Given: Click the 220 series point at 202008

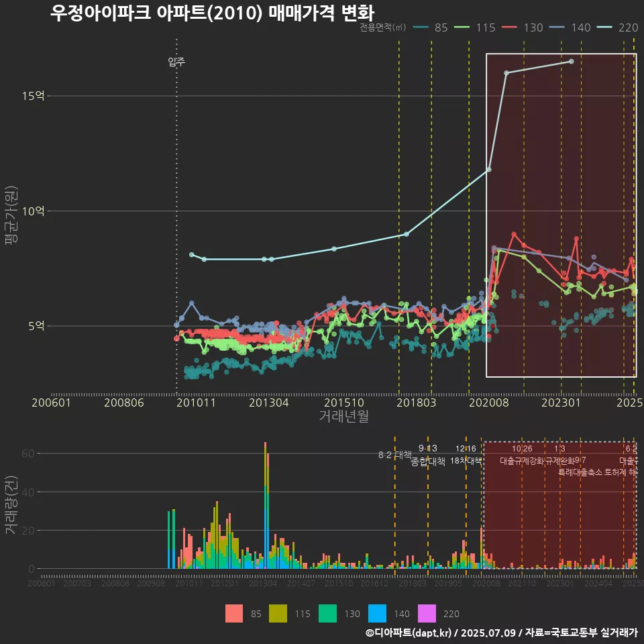Looking at the screenshot, I should (x=489, y=170).
